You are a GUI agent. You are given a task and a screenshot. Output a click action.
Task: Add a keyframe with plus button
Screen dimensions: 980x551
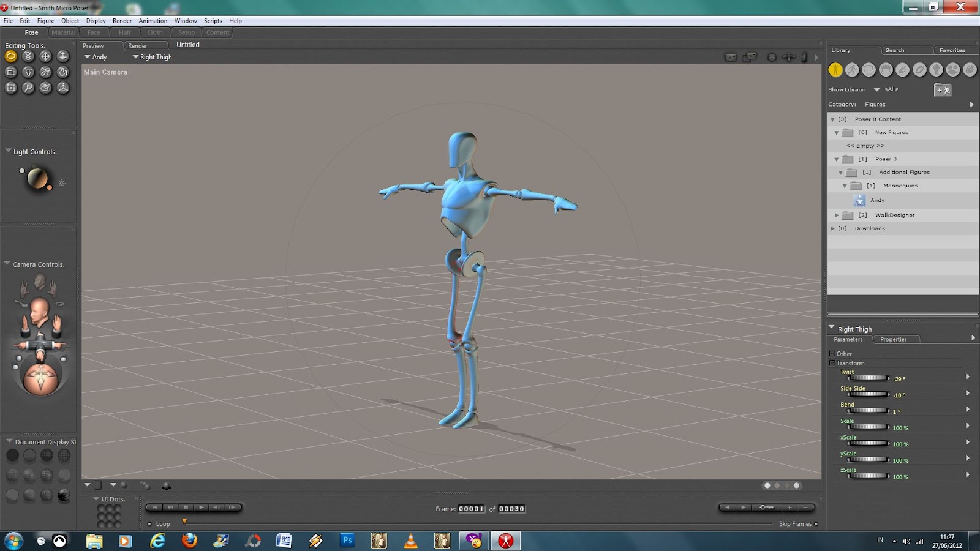(x=790, y=507)
